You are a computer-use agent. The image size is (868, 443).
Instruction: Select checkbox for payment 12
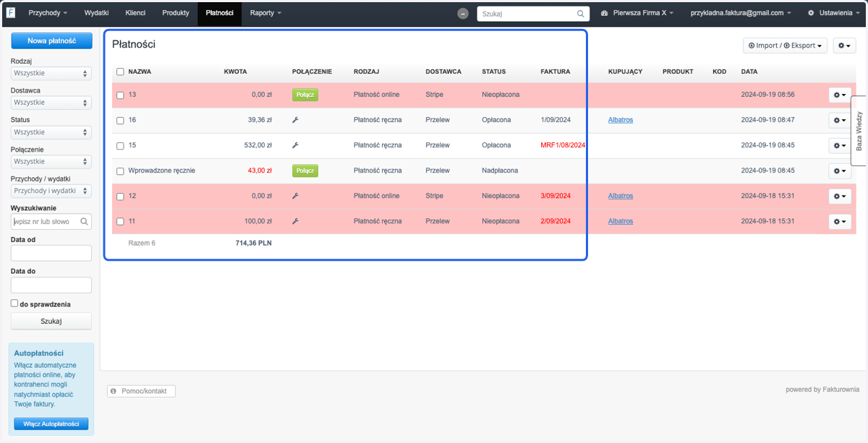(x=120, y=197)
